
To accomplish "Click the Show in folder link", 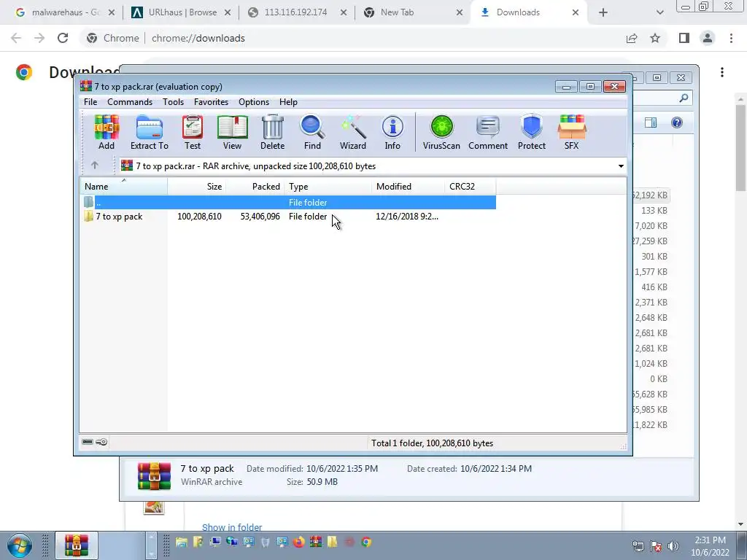I will (232, 527).
